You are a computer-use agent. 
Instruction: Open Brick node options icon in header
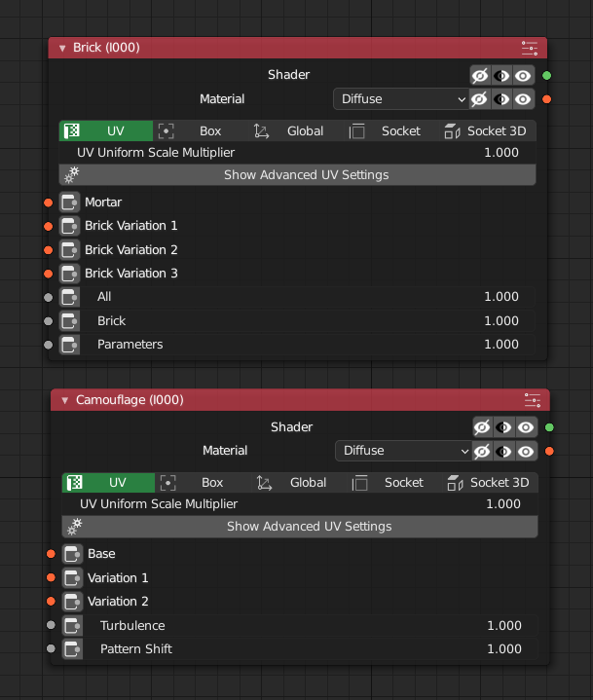tap(530, 48)
